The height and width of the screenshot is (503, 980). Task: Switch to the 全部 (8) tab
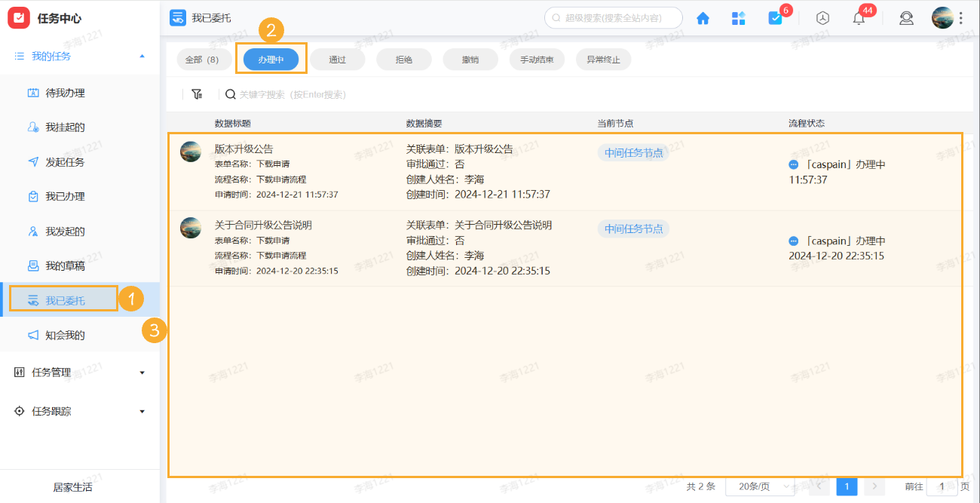[204, 59]
